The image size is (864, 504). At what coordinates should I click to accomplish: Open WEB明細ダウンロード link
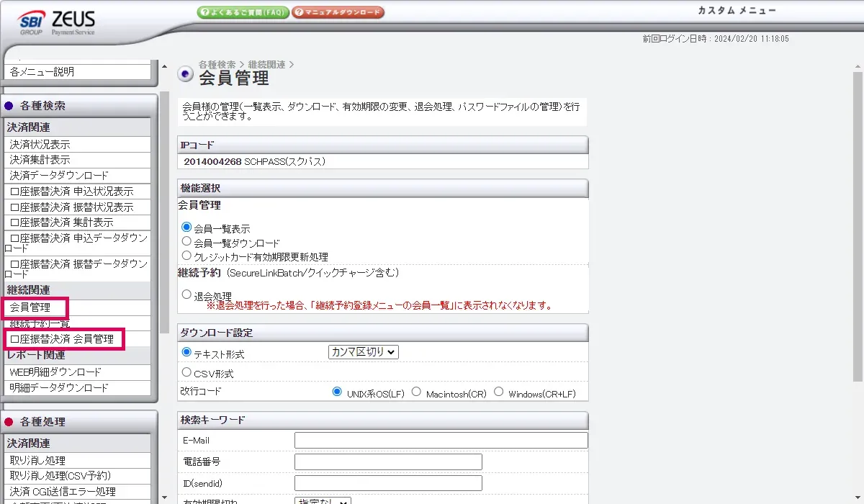55,372
